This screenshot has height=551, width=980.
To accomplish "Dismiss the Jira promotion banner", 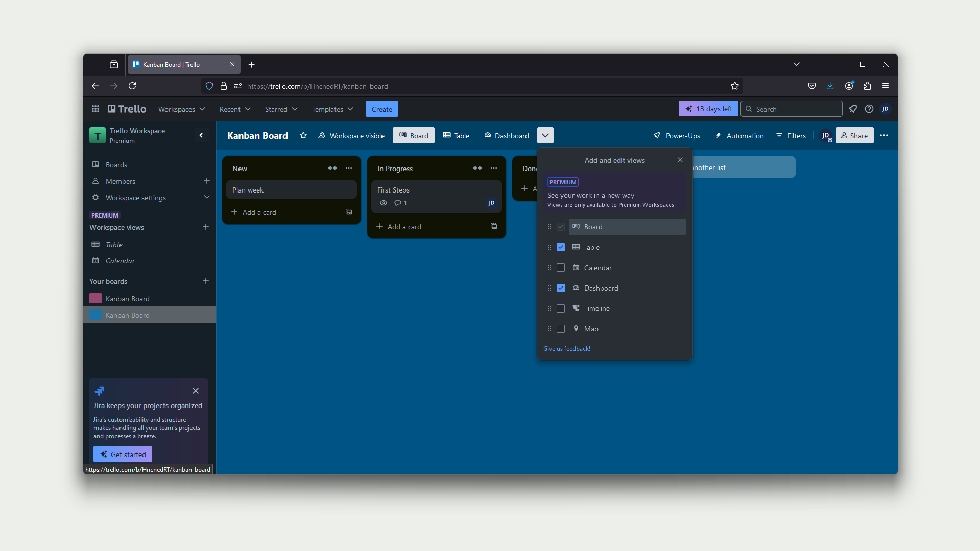I will click(196, 391).
